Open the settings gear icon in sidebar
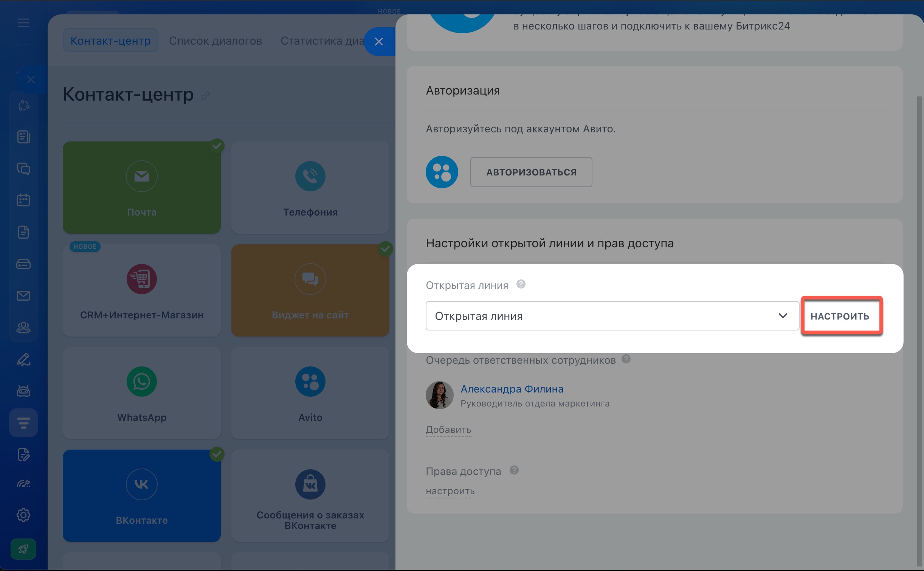The image size is (924, 571). [x=23, y=515]
